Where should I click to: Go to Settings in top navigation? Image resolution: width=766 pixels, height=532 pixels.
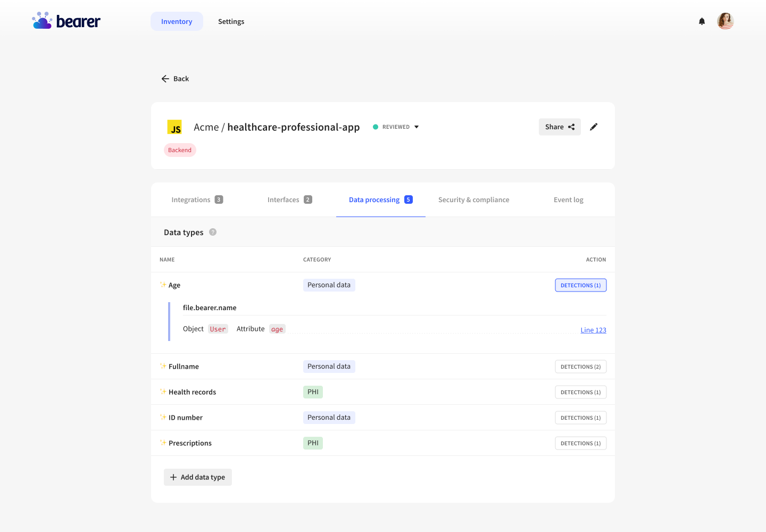pos(231,22)
